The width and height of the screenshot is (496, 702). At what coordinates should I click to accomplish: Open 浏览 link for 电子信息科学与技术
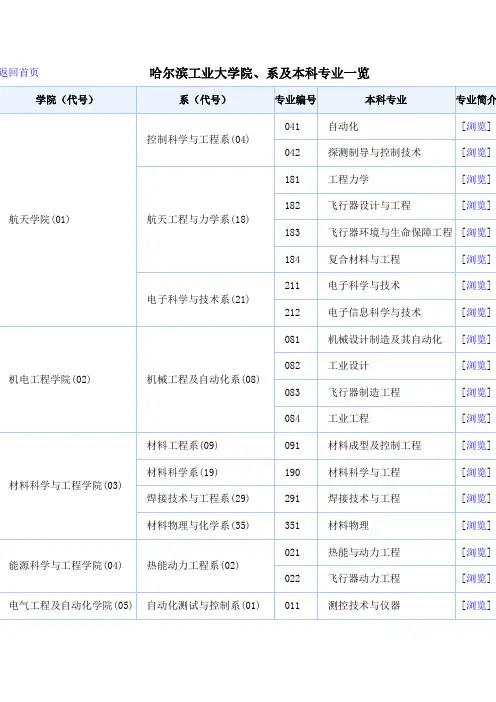(476, 312)
